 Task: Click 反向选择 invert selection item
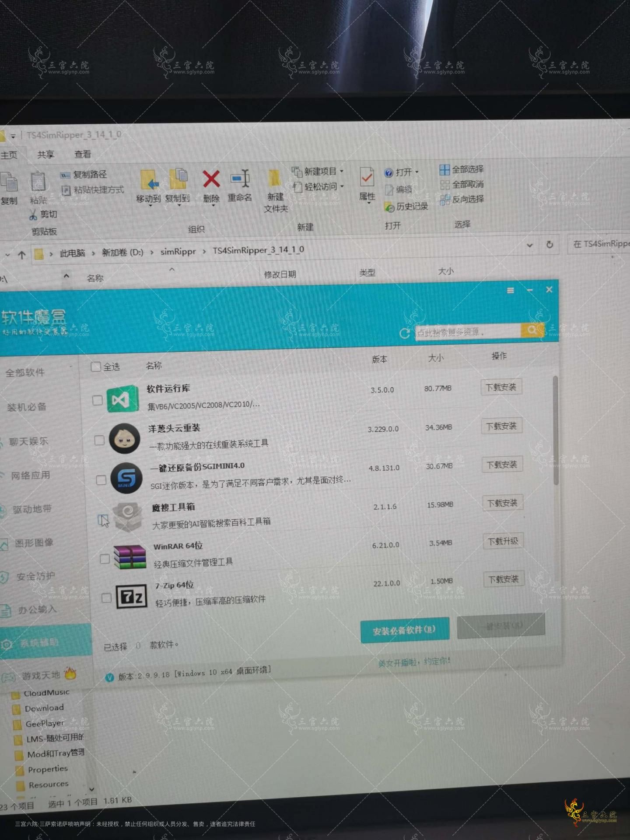click(462, 199)
